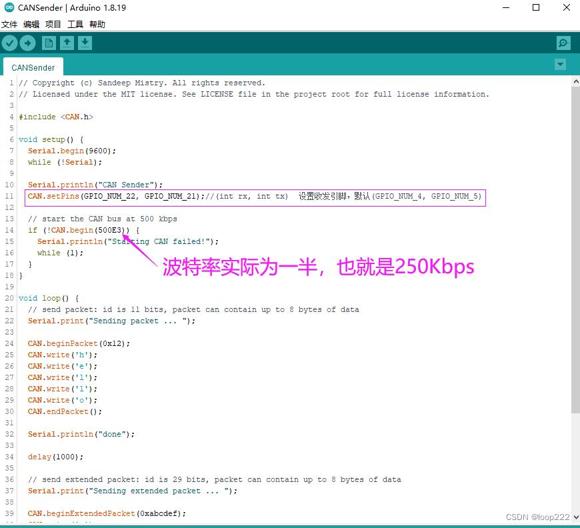Click the scrollbar down arrow
Screen dimensions: 580x528
click(576, 517)
